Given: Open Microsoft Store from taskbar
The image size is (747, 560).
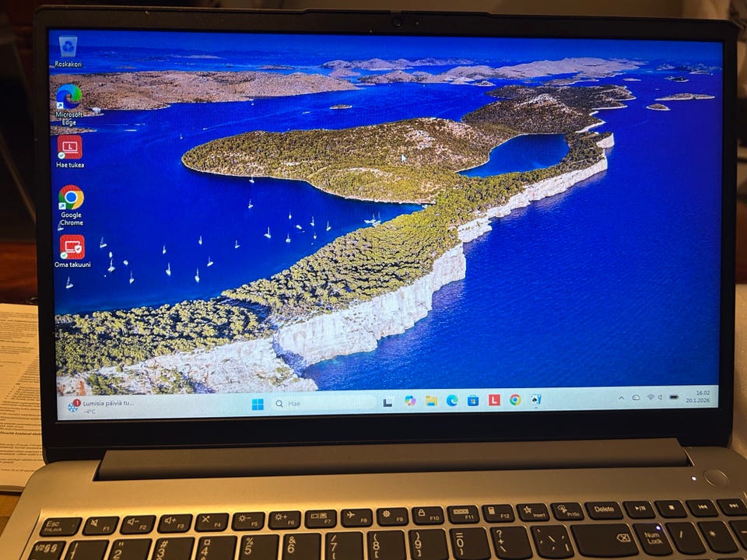Looking at the screenshot, I should 473,400.
